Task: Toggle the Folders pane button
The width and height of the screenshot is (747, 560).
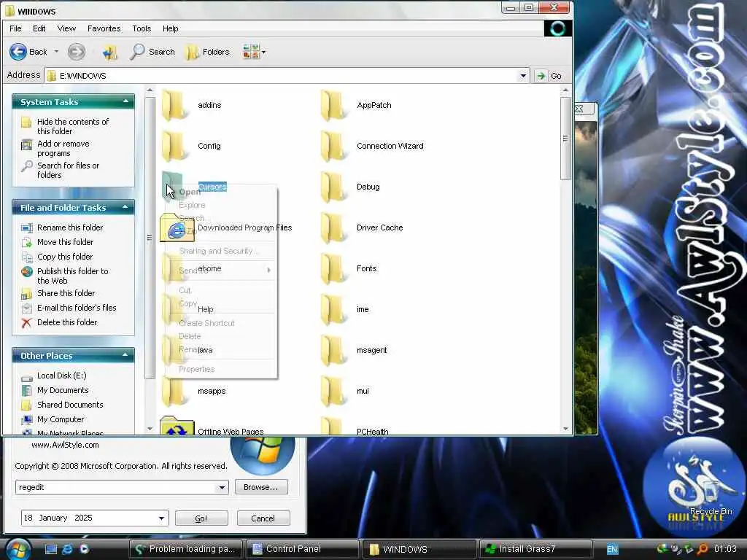Action: click(x=207, y=52)
